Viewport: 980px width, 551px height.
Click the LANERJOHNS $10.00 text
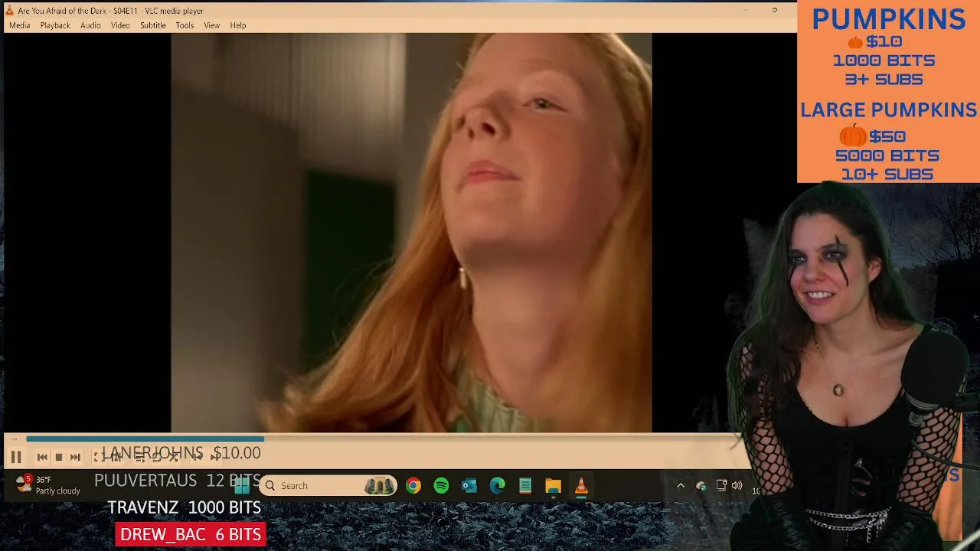(x=181, y=453)
